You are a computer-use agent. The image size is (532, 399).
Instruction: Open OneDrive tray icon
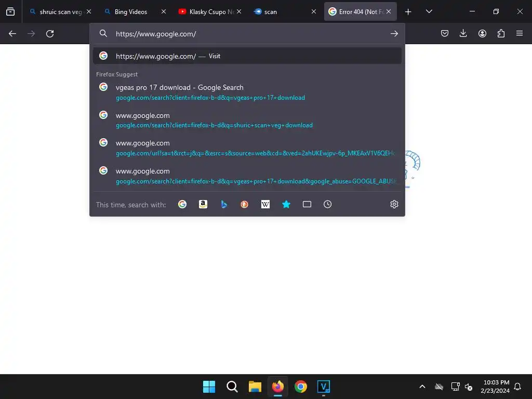tap(439, 387)
